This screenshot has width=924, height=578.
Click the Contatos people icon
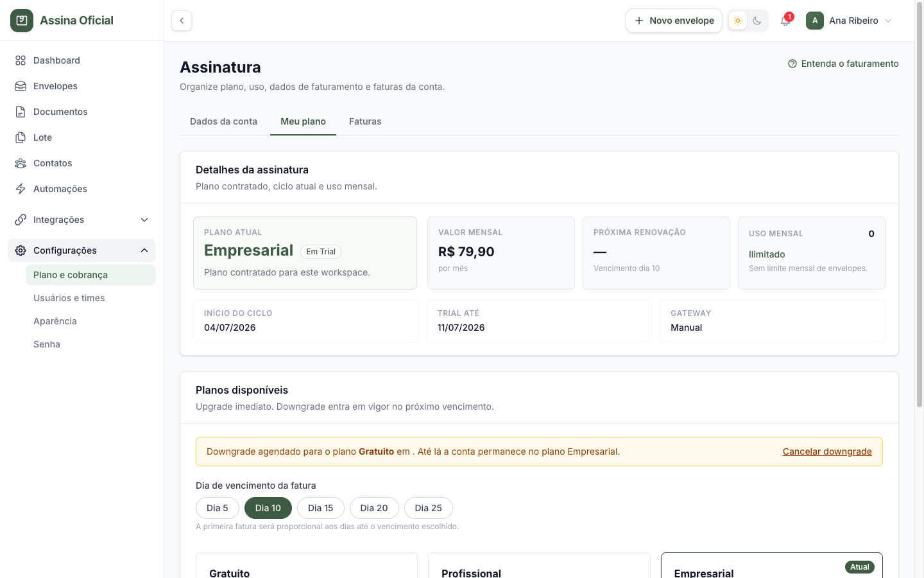[x=21, y=163]
